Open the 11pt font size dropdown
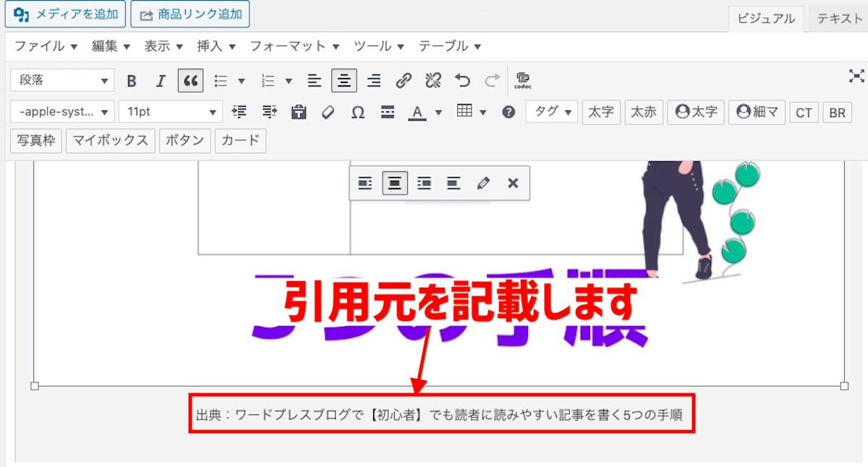 [x=170, y=112]
